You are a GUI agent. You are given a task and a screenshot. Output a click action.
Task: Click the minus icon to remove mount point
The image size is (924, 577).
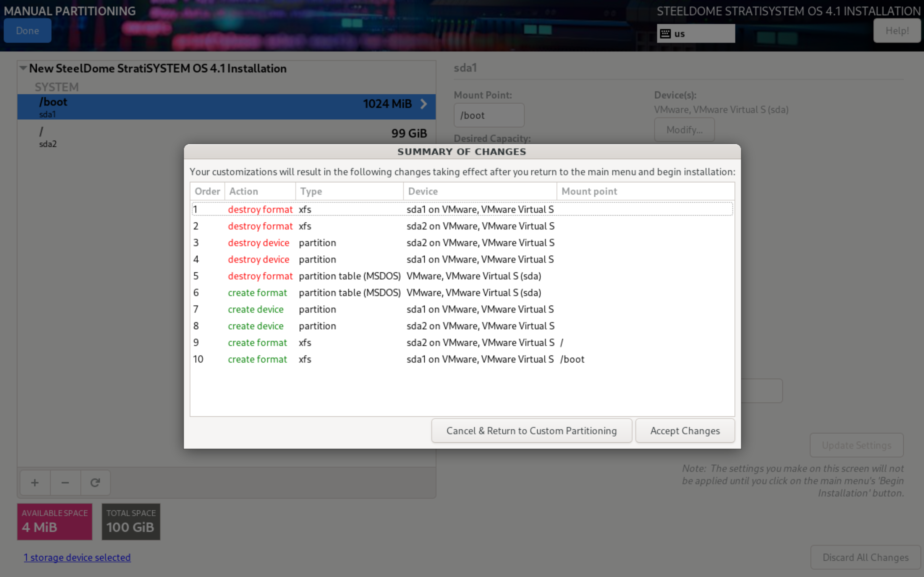[x=65, y=483]
